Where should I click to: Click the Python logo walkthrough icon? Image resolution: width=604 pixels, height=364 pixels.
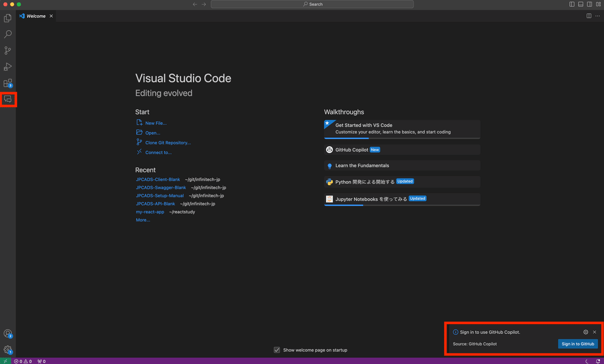(x=330, y=182)
